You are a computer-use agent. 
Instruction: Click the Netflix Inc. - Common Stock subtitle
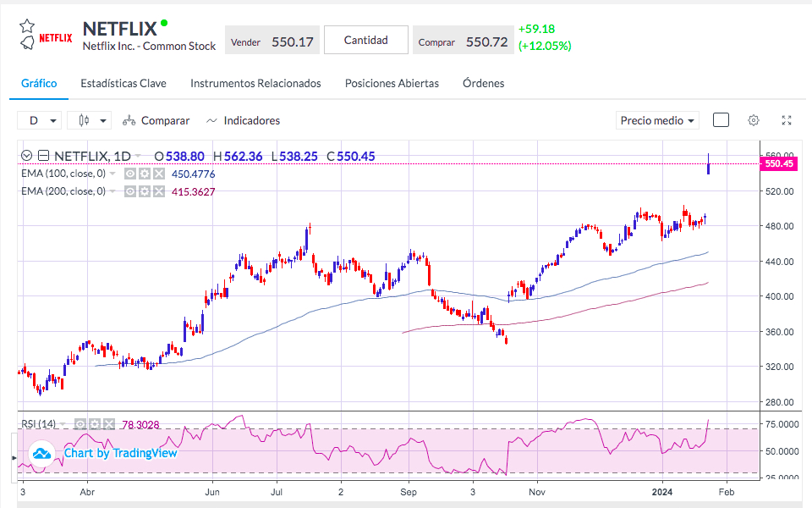click(149, 46)
